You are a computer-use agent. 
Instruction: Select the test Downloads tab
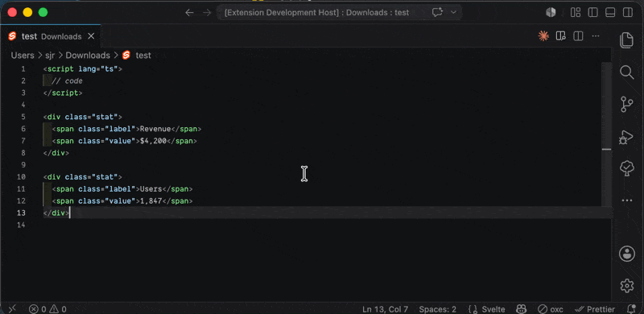pos(51,36)
